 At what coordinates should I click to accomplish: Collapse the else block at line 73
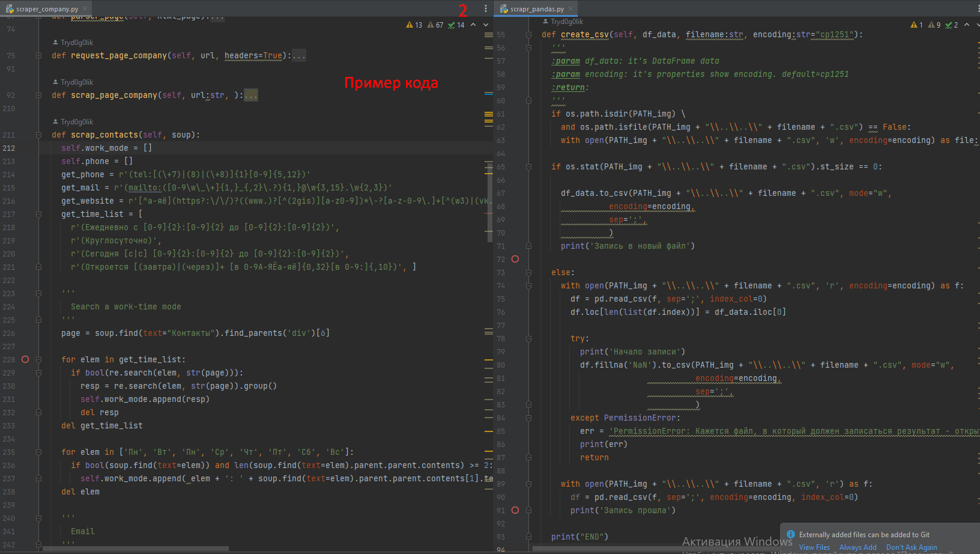point(528,273)
